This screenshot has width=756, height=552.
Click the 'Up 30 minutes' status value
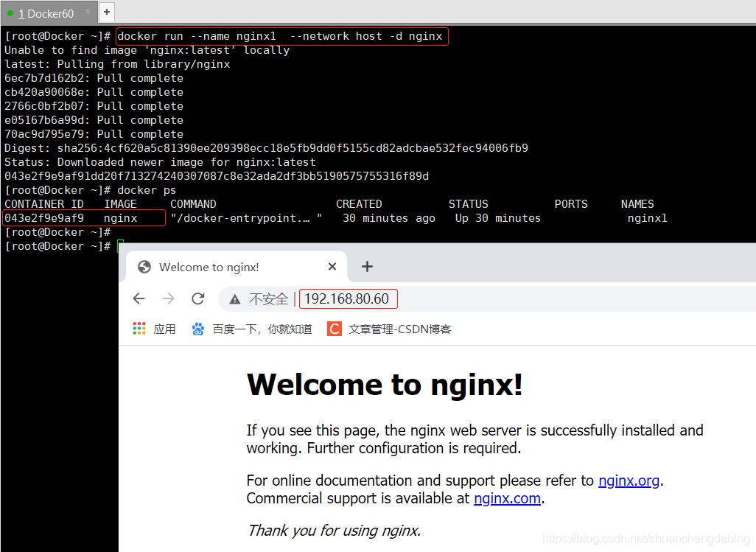[x=498, y=218]
